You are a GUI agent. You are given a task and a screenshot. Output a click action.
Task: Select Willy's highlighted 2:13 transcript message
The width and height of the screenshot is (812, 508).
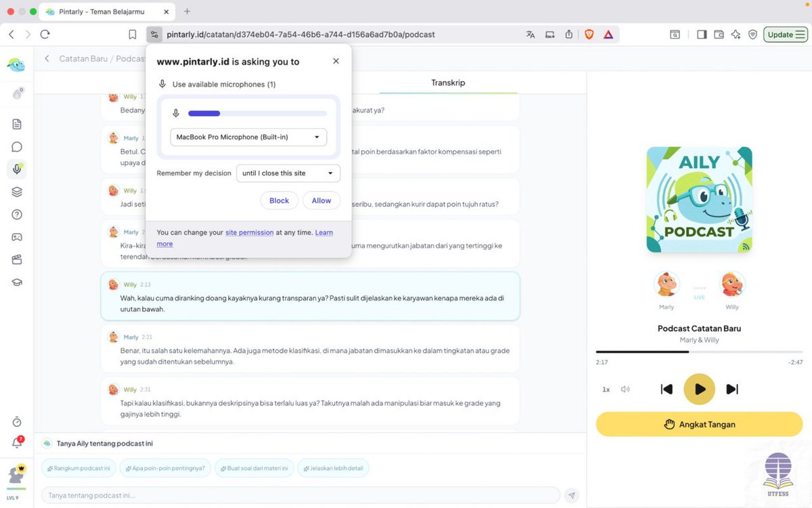(x=310, y=296)
